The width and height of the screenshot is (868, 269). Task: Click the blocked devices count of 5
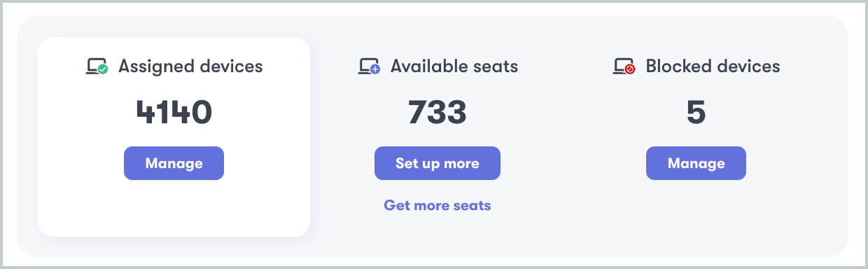(x=696, y=112)
